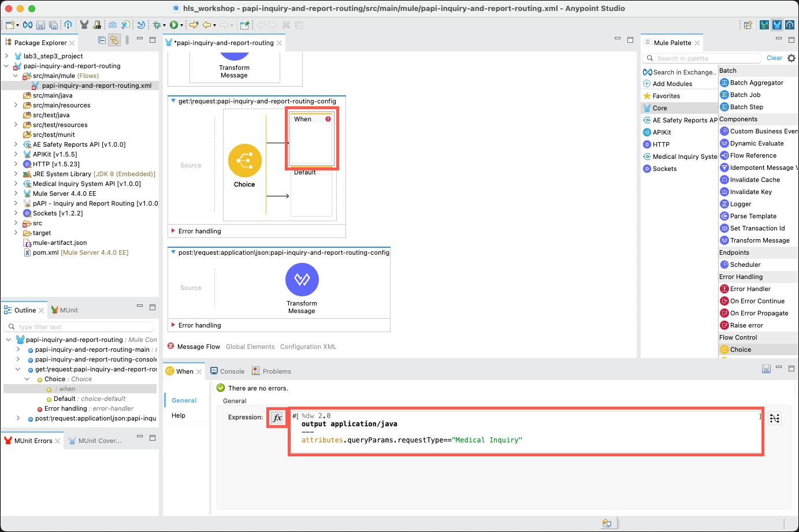Image resolution: width=799 pixels, height=532 pixels.
Task: Collapse the get:\request flow on the canvas
Action: [x=173, y=101]
